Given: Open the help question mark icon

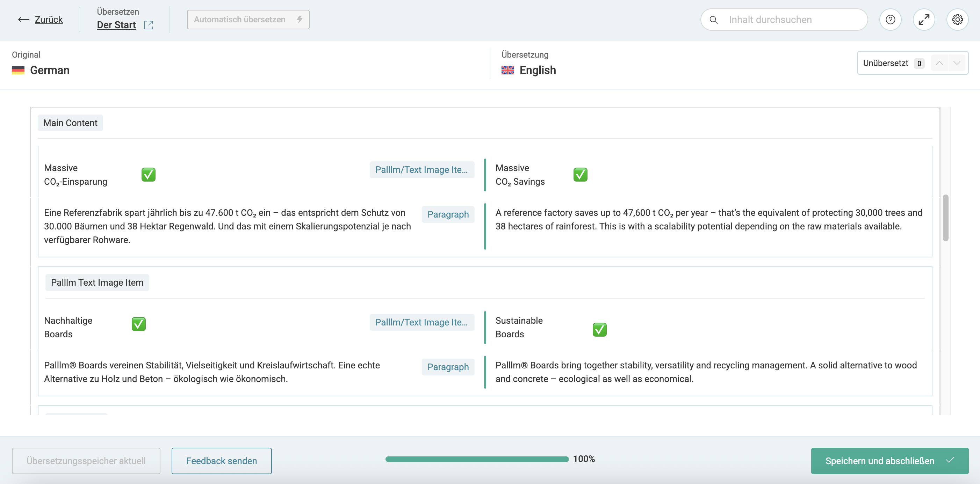Looking at the screenshot, I should (890, 20).
